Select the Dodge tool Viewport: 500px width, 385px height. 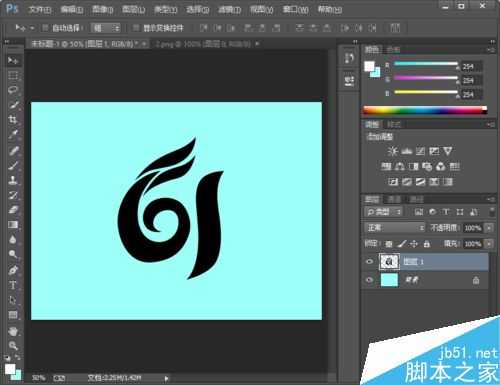coord(13,254)
